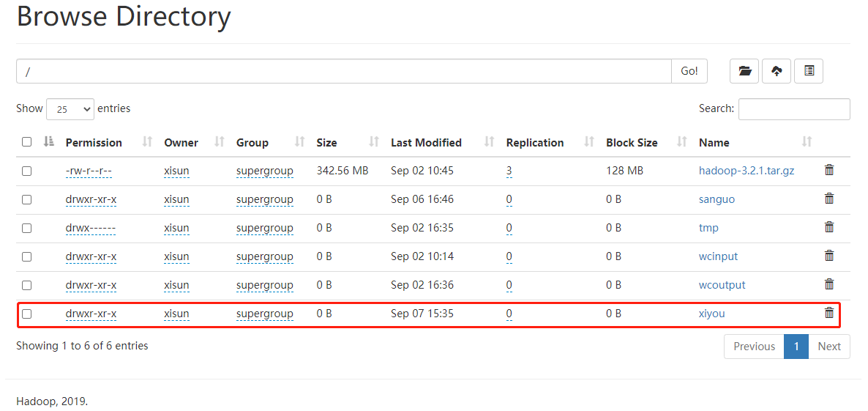868x411 pixels.
Task: Check the select-all checkbox in table header
Action: tap(27, 142)
